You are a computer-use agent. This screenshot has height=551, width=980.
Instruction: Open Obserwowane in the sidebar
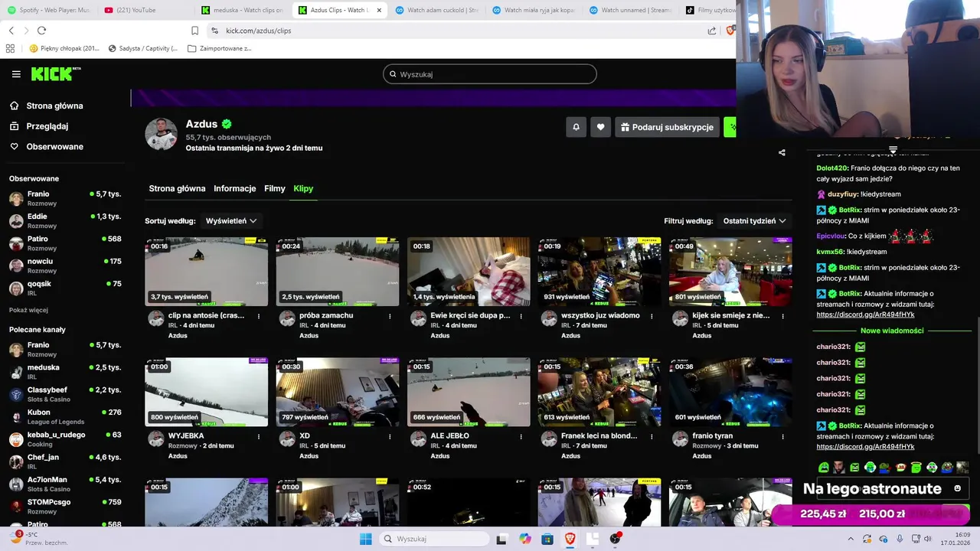pyautogui.click(x=47, y=146)
